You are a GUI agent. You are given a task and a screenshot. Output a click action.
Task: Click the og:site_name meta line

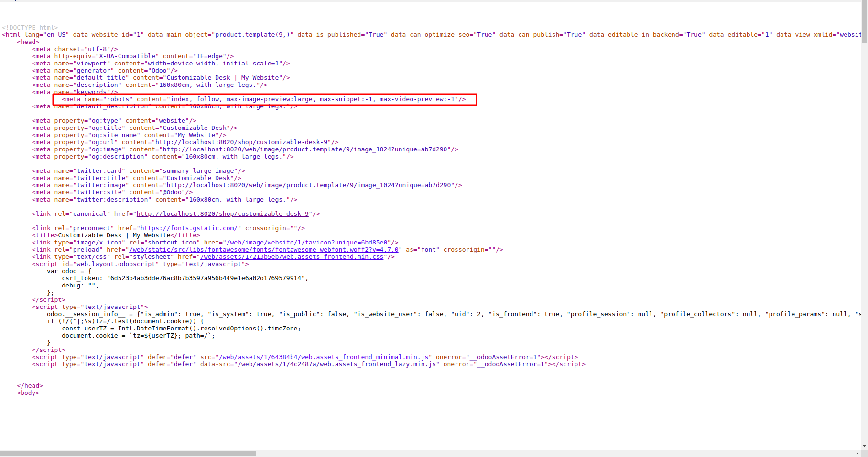pos(129,135)
